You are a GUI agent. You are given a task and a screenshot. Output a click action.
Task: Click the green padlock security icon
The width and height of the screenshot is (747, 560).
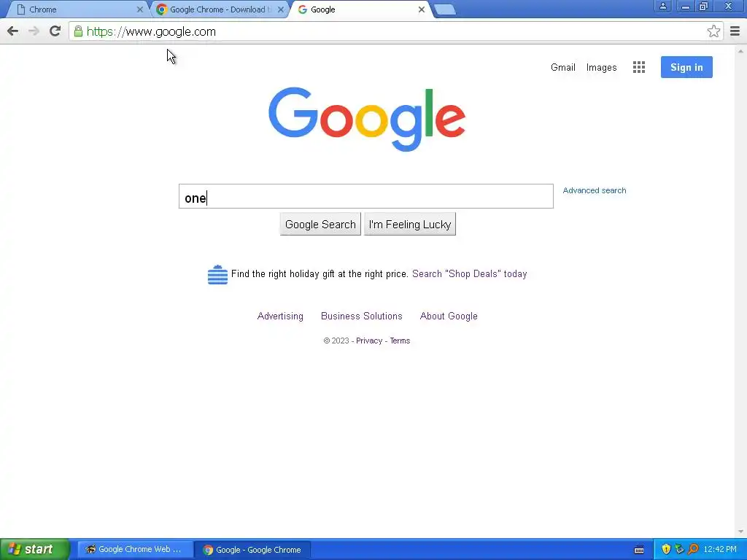[x=78, y=31]
